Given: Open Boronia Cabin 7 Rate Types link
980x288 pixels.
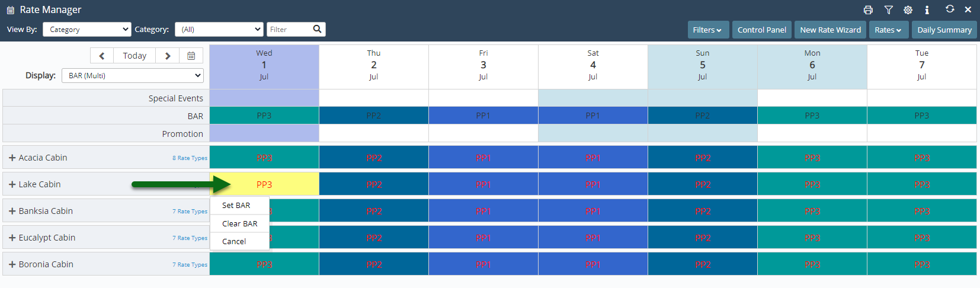Looking at the screenshot, I should pos(190,265).
